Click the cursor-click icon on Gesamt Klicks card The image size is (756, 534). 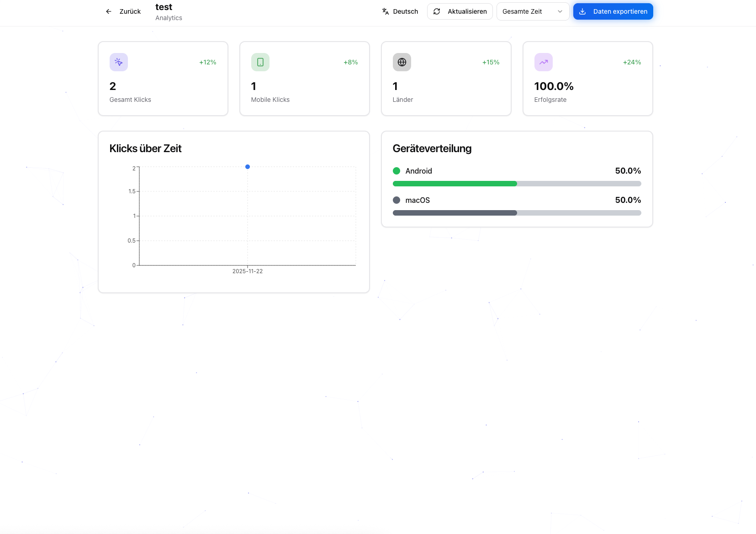[x=119, y=62]
